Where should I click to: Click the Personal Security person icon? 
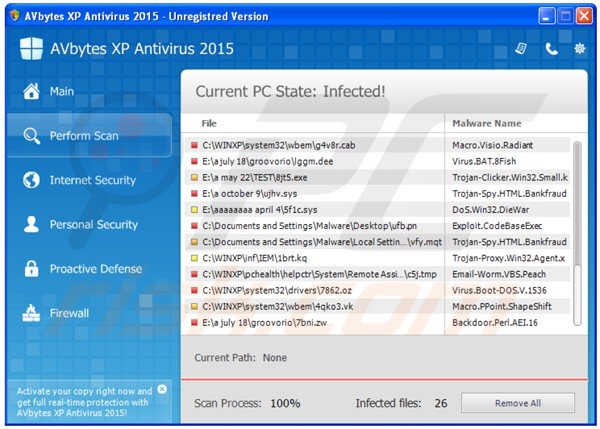click(31, 224)
